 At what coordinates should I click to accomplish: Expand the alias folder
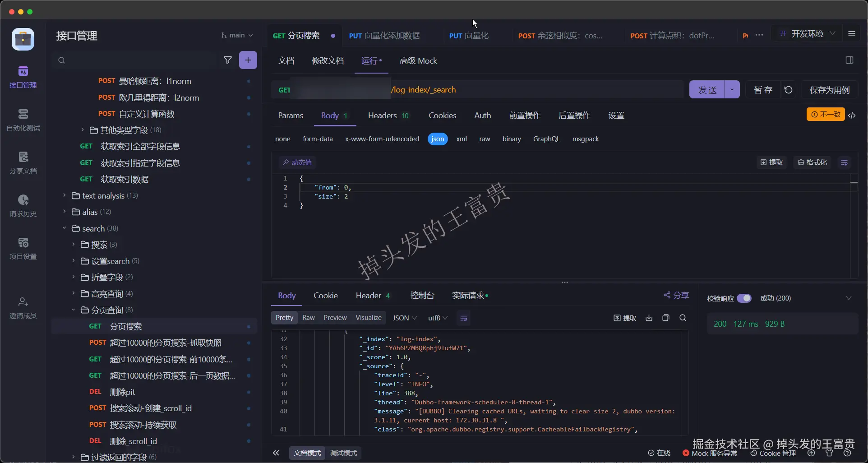coord(65,212)
